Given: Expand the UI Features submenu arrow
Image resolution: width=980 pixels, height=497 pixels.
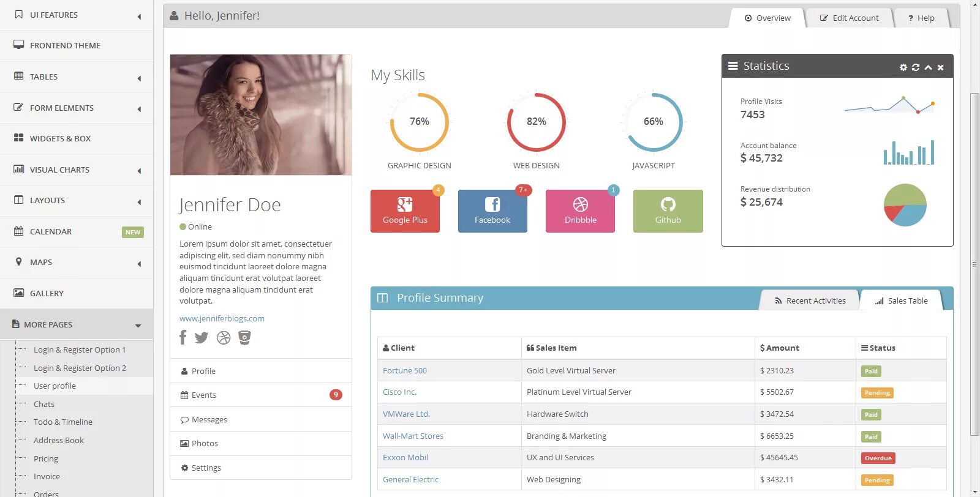Looking at the screenshot, I should tap(139, 17).
